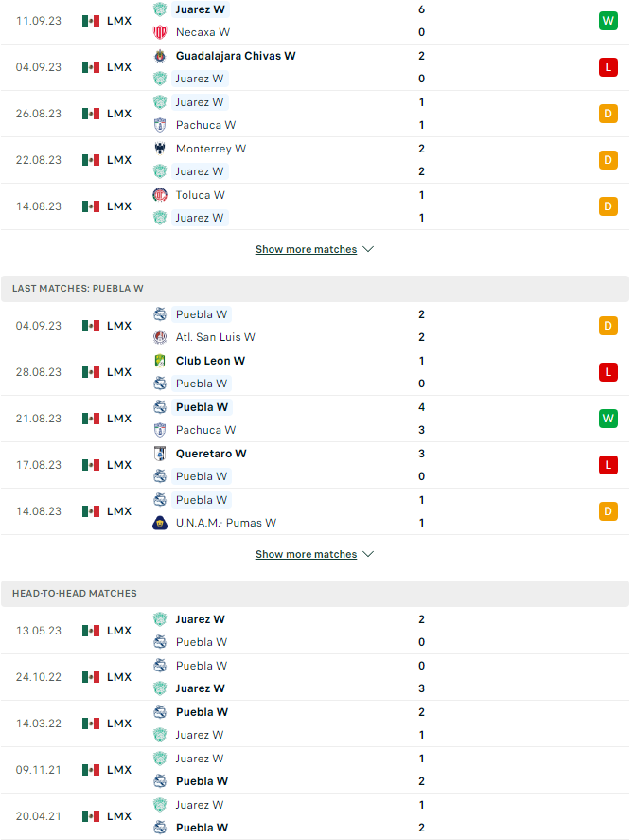Click the LMX league label for 20.04.21 match
This screenshot has height=840, width=635.
coord(119,816)
